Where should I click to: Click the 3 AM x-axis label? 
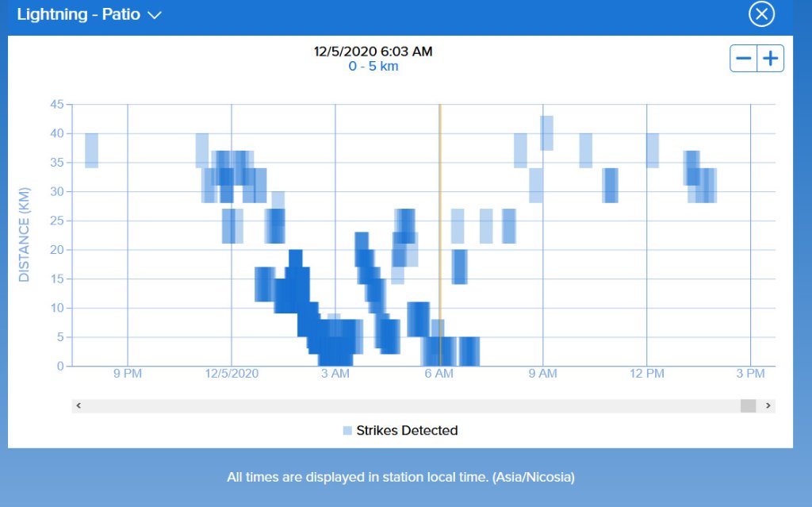point(335,374)
